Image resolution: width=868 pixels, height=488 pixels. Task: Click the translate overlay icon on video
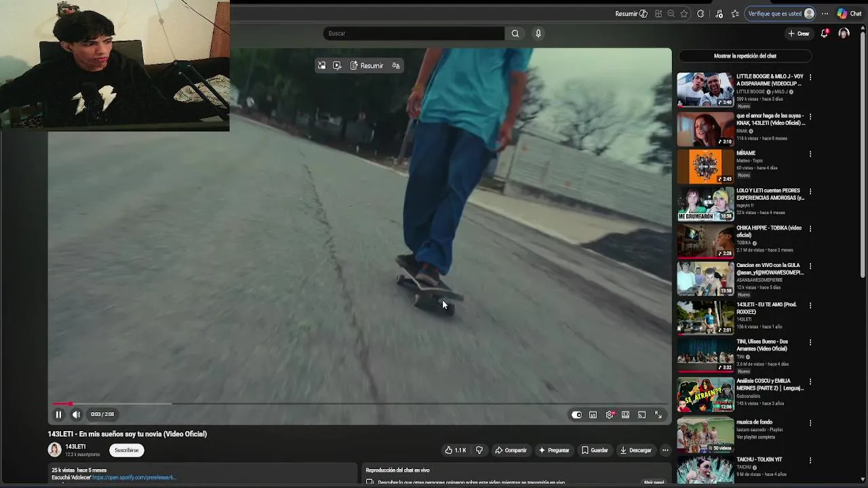point(396,66)
